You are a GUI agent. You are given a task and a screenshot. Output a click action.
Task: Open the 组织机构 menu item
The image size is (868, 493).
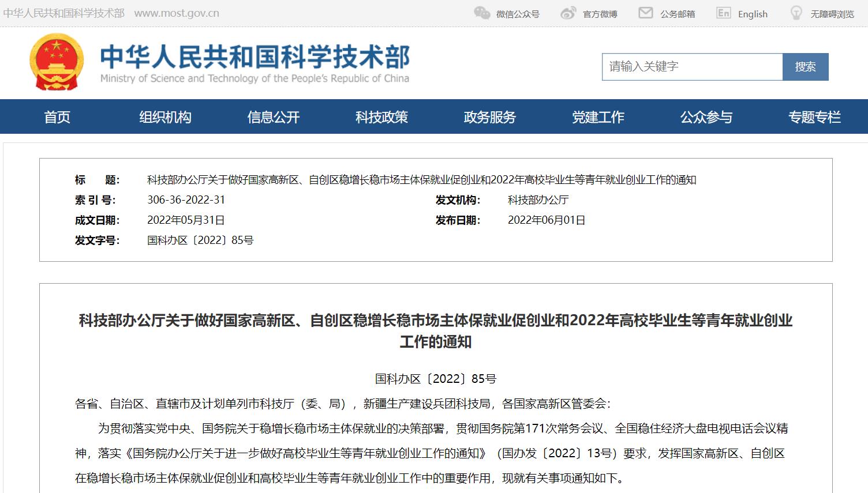165,117
